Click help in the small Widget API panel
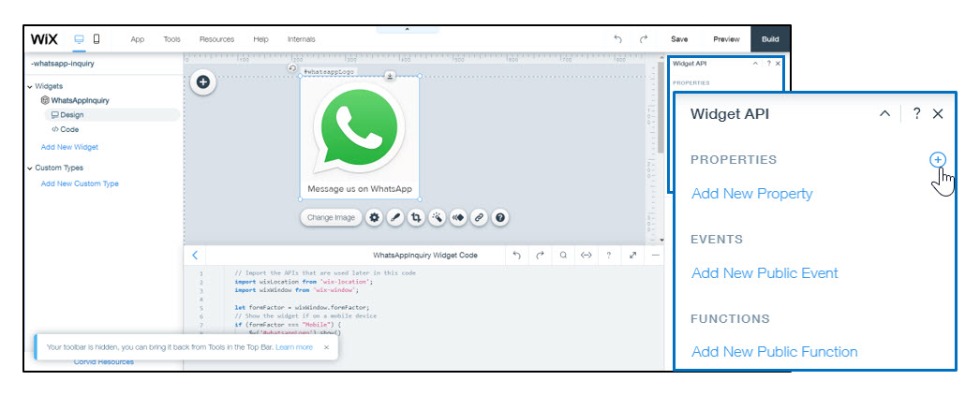980x410 pixels. click(769, 63)
